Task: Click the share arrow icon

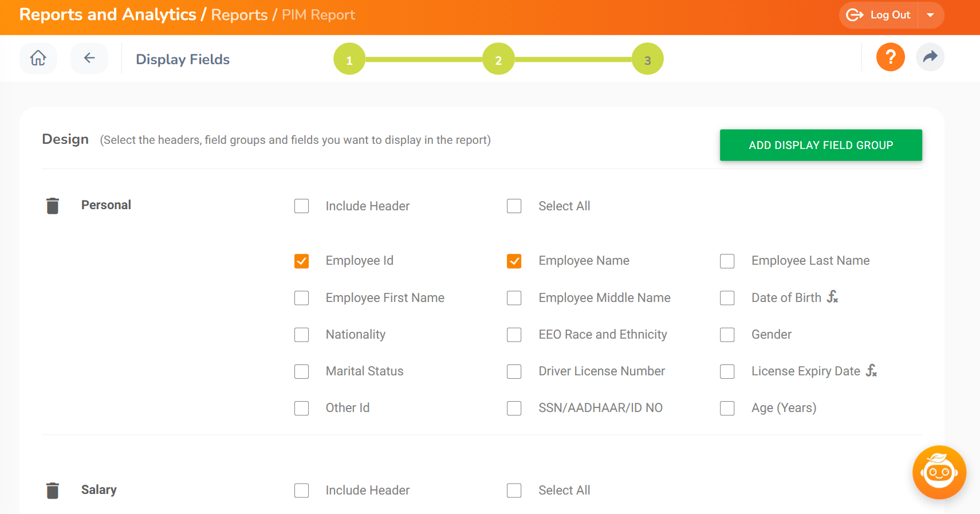Action: (930, 57)
